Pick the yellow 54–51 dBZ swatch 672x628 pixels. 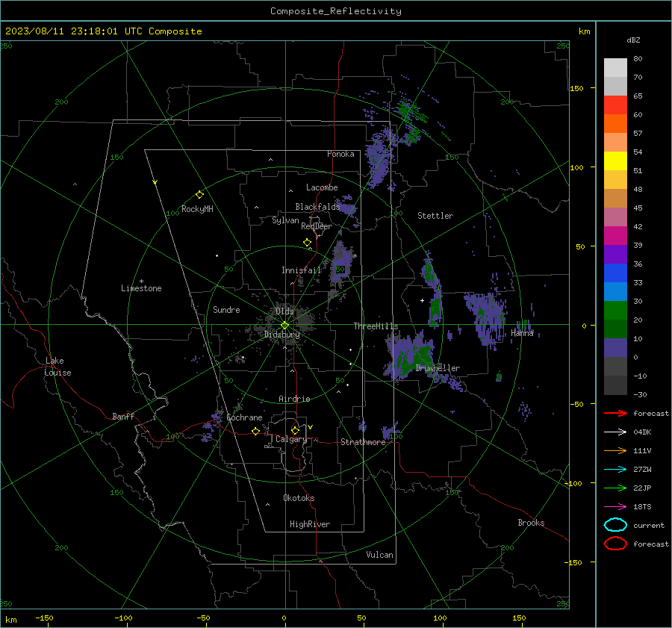click(x=615, y=161)
